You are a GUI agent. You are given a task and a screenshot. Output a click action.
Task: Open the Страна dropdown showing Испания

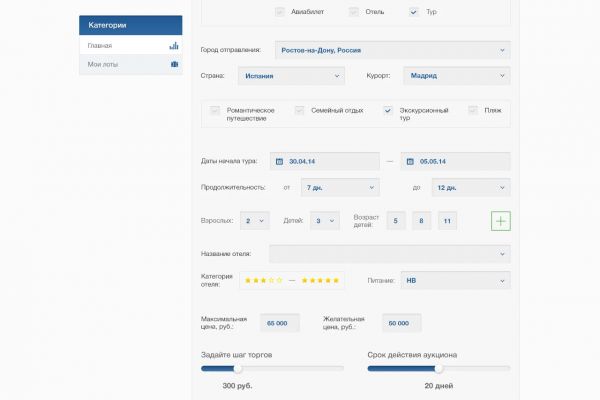tap(291, 76)
